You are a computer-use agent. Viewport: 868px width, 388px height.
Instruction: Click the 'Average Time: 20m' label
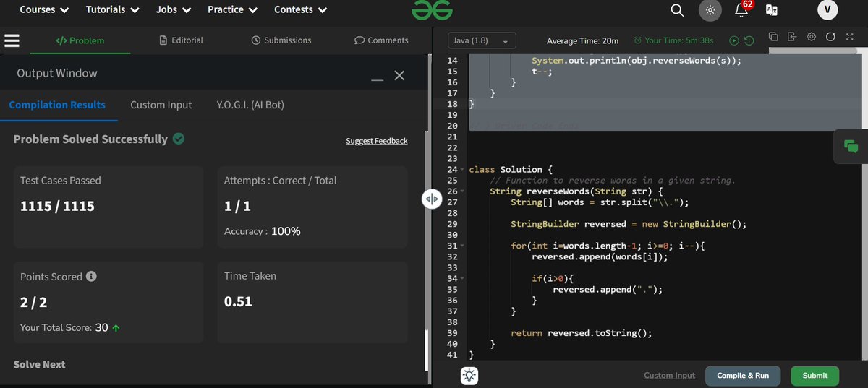(x=582, y=40)
